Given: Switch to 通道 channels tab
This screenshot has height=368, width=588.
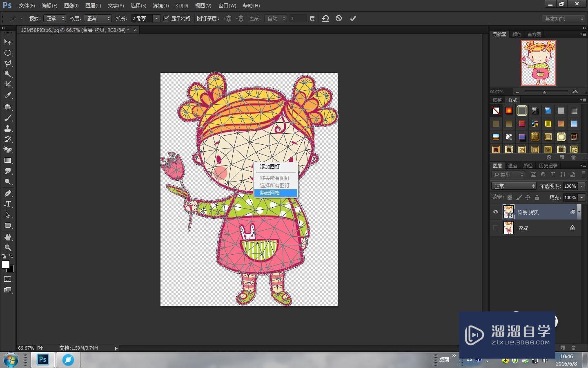Looking at the screenshot, I should (512, 166).
